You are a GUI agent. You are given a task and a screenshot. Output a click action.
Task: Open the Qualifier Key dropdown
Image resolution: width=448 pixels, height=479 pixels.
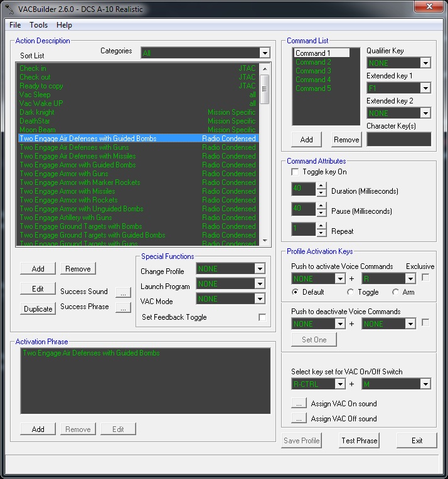425,63
